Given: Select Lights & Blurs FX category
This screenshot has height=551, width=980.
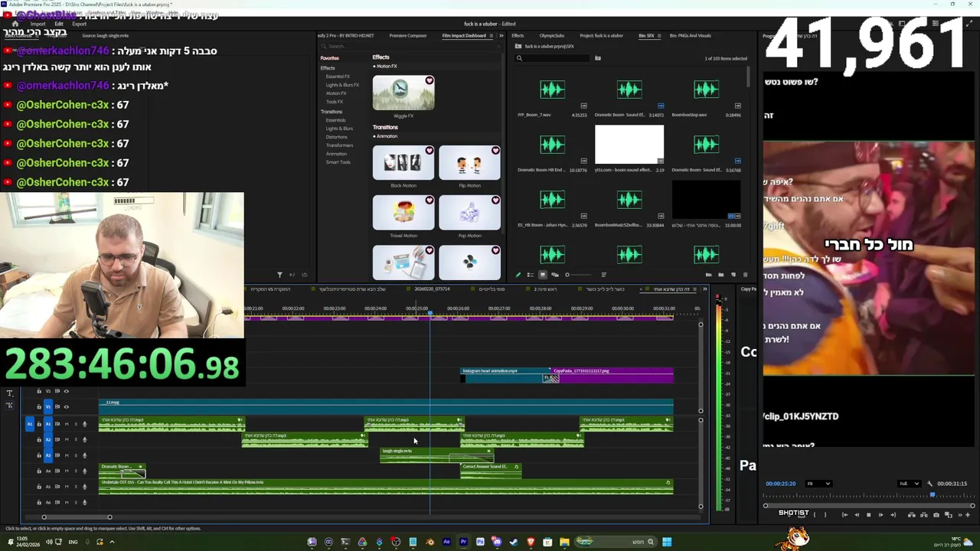Looking at the screenshot, I should click(x=341, y=85).
